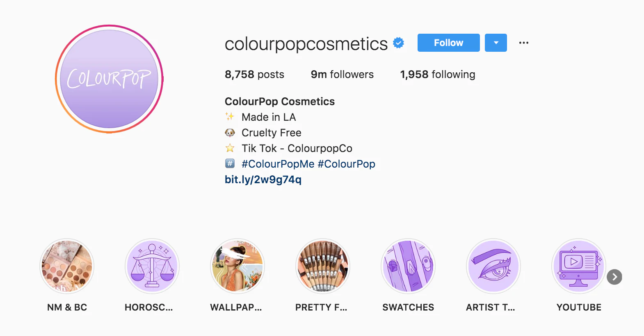Image resolution: width=644 pixels, height=336 pixels.
Task: Open the WALLPAPER highlight thumbnail
Action: point(238,266)
